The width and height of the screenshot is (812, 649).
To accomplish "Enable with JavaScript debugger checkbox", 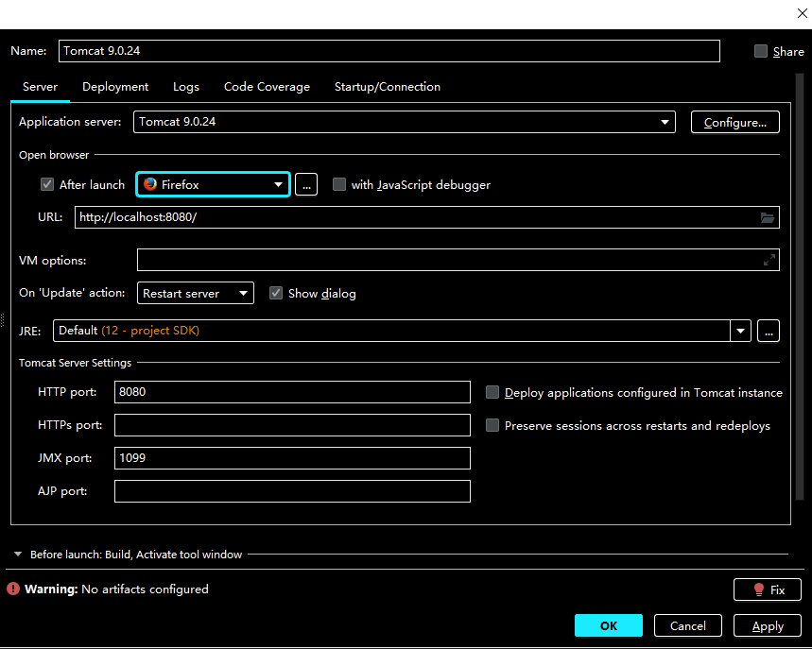I will (339, 185).
